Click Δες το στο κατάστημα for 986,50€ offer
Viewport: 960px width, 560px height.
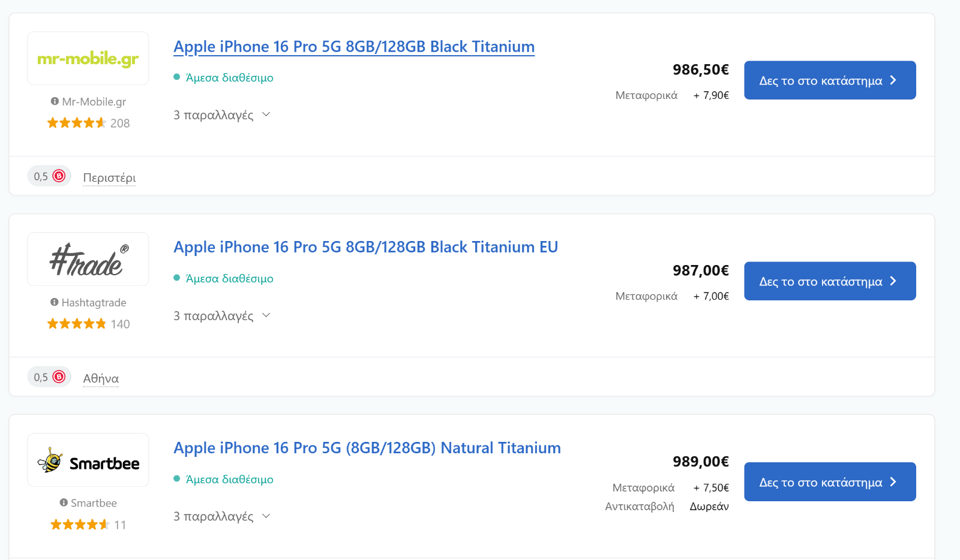click(830, 80)
